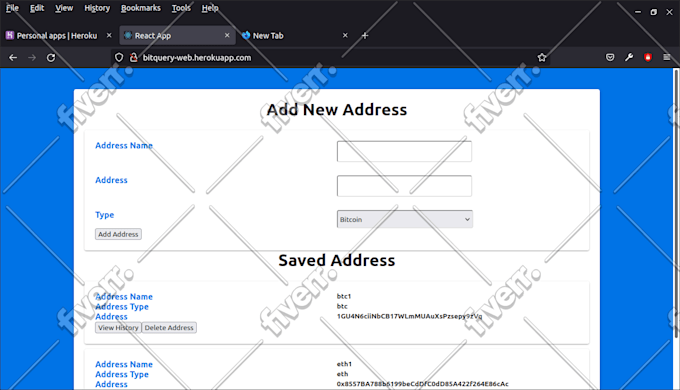Save page to Pocket icon

pyautogui.click(x=610, y=57)
